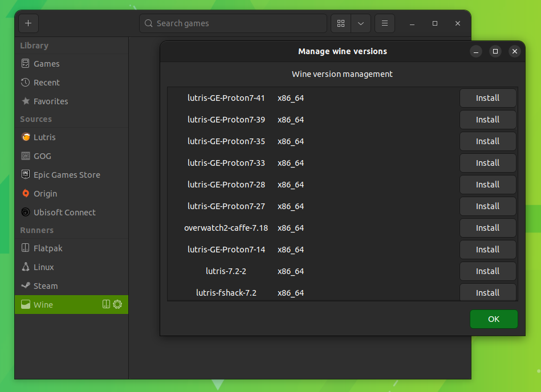541x392 pixels.
Task: Click the GOG logo icon
Action: coord(26,156)
